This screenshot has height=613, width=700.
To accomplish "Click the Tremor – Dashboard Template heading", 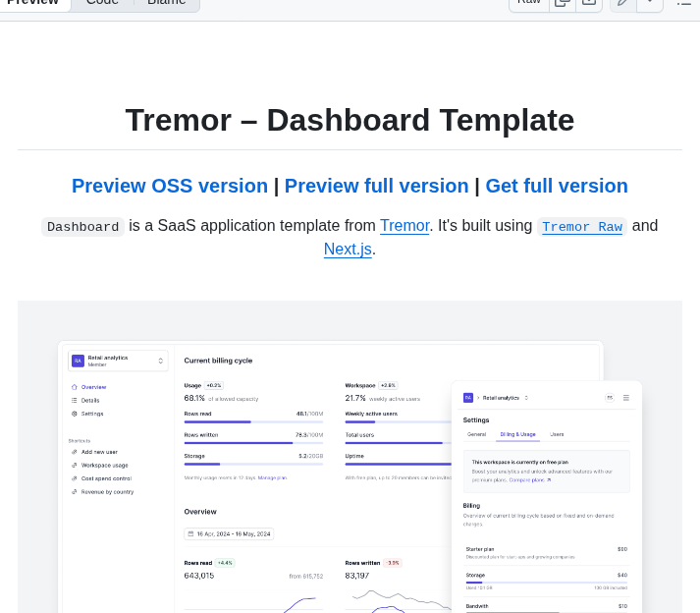I will pos(350,120).
